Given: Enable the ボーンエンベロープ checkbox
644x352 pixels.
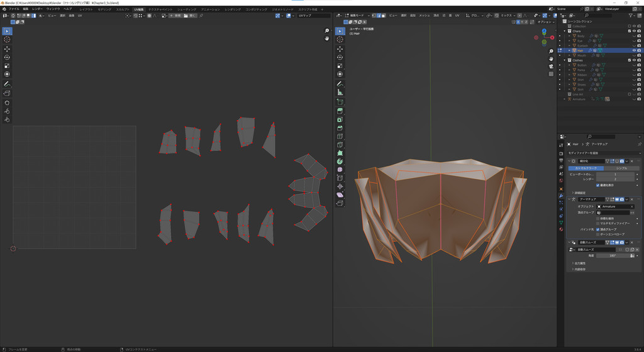Looking at the screenshot, I should pos(597,234).
